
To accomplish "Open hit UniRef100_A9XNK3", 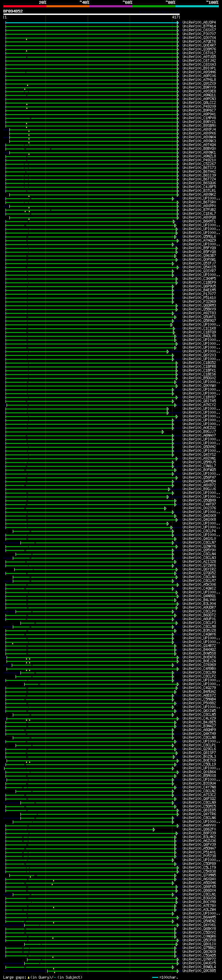I will tap(199, 141).
